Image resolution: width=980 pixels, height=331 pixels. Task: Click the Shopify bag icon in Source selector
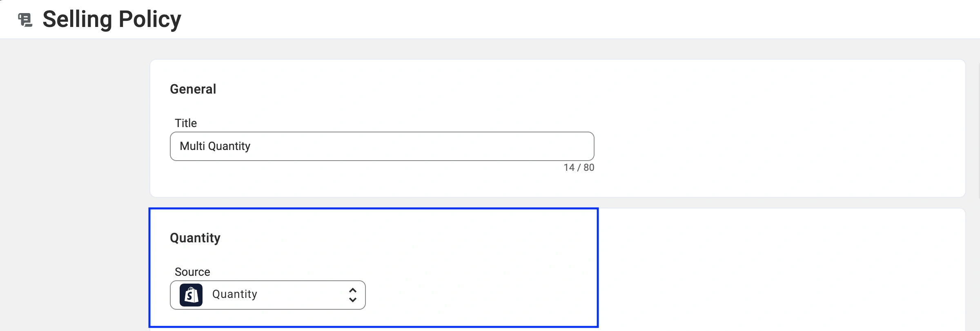[x=192, y=295]
